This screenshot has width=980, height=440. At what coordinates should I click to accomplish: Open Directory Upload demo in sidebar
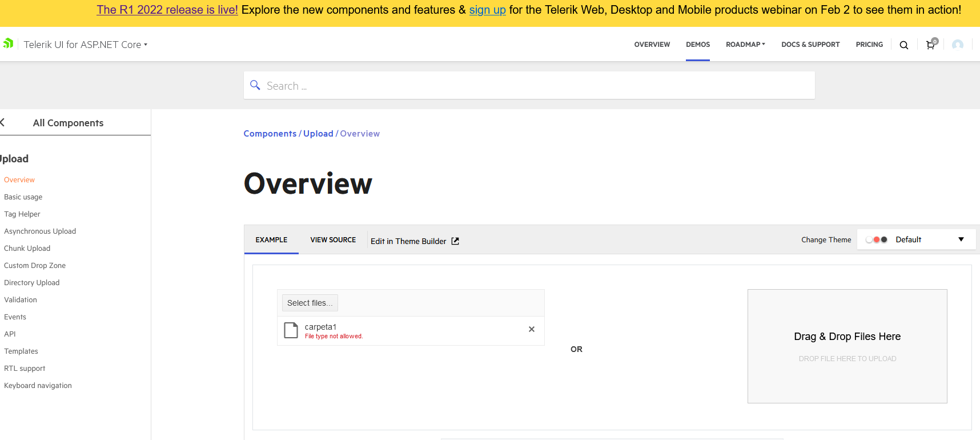(32, 283)
